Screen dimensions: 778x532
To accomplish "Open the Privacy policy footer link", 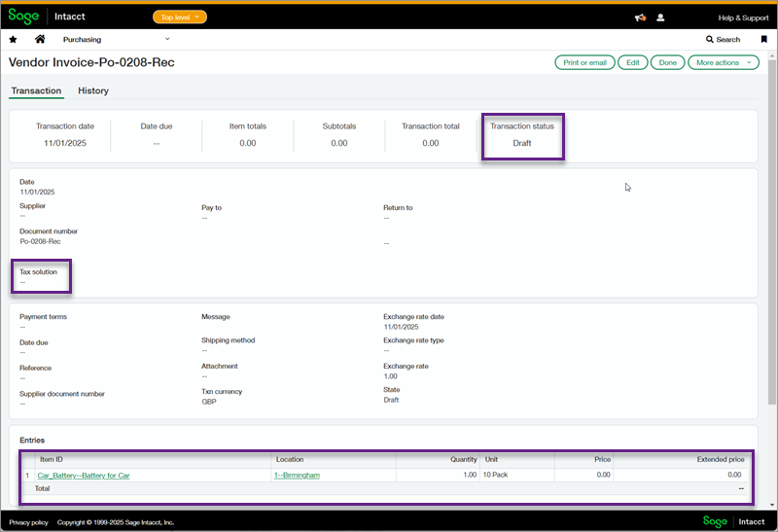I will 28,522.
